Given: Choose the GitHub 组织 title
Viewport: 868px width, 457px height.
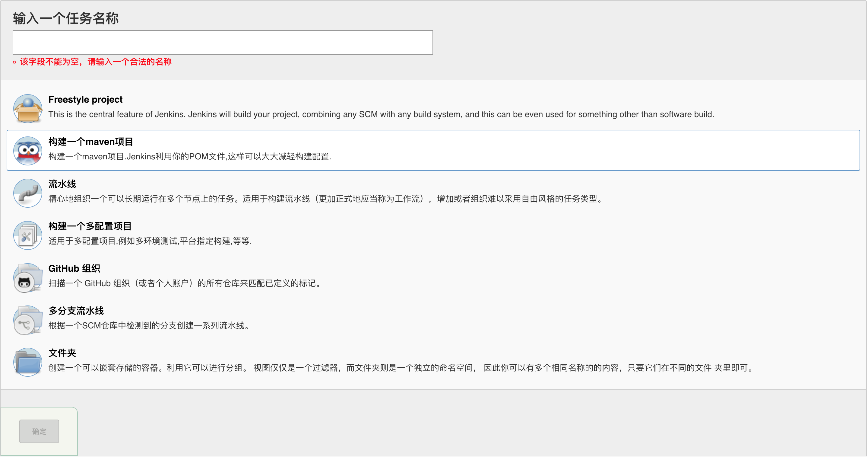Looking at the screenshot, I should point(74,268).
